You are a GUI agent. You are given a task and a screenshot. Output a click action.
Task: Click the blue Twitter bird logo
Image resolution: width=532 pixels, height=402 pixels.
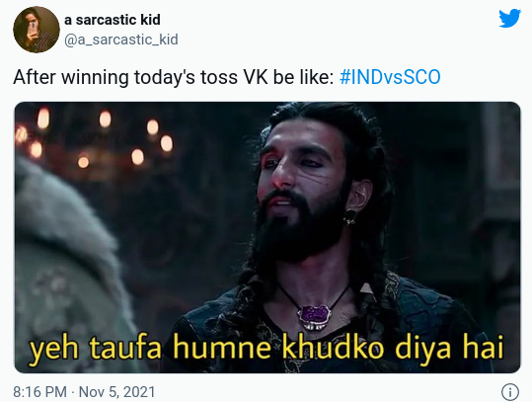(509, 18)
